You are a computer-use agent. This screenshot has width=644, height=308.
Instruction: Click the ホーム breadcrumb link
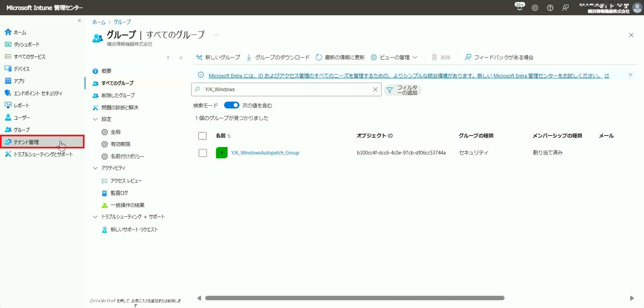tap(99, 22)
